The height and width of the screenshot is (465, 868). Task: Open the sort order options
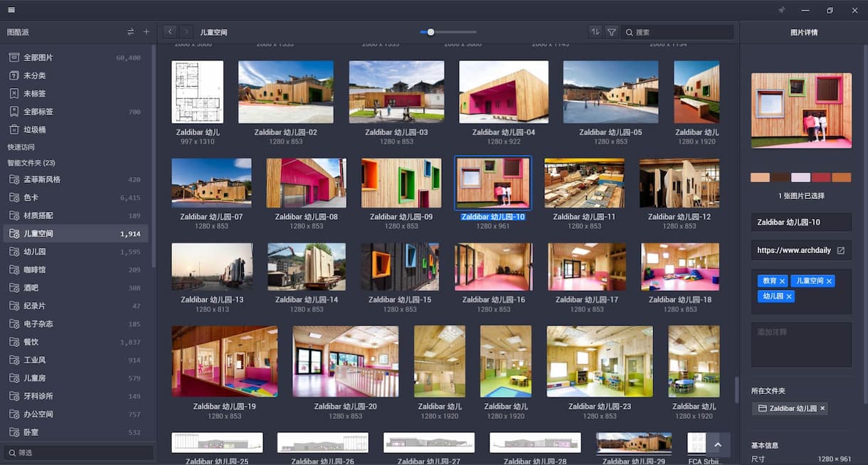[x=596, y=32]
